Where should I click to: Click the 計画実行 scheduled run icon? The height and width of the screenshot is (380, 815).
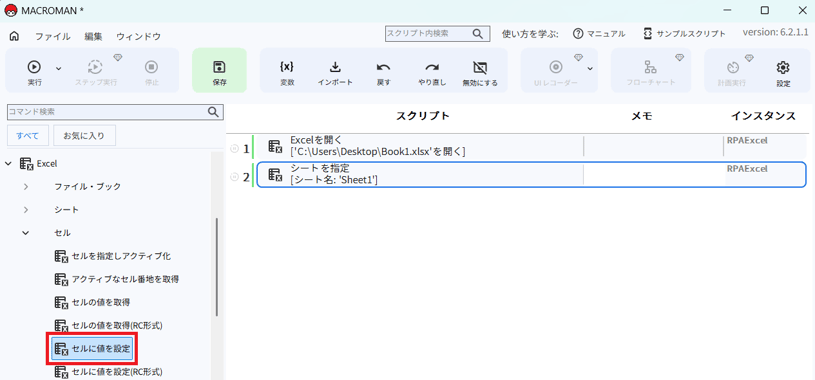(x=732, y=73)
